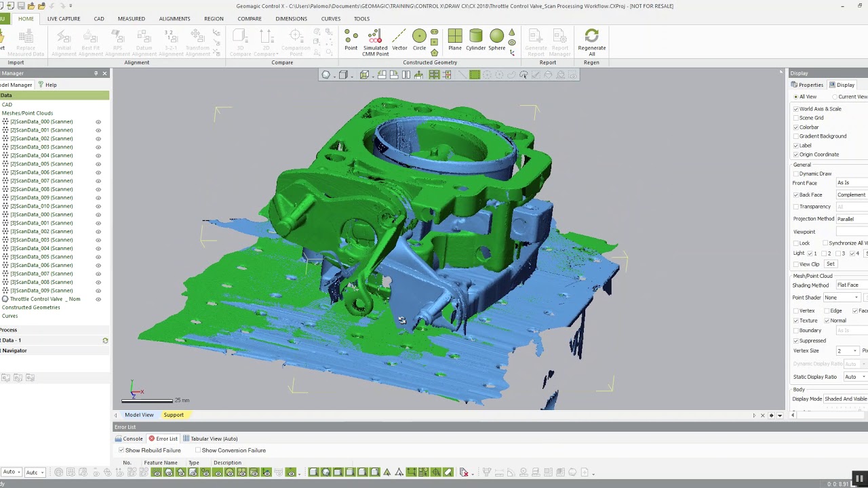Click the Feature Name column header
The width and height of the screenshot is (868, 488).
161,463
